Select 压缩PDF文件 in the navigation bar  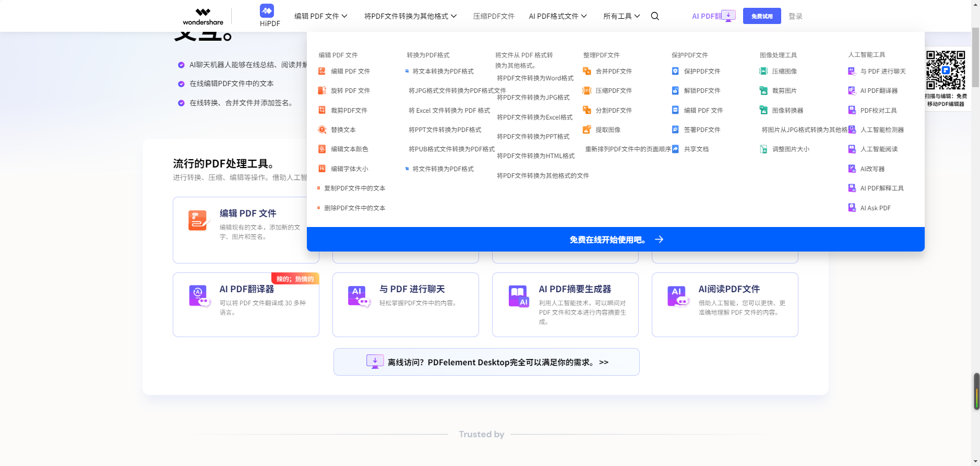[494, 16]
